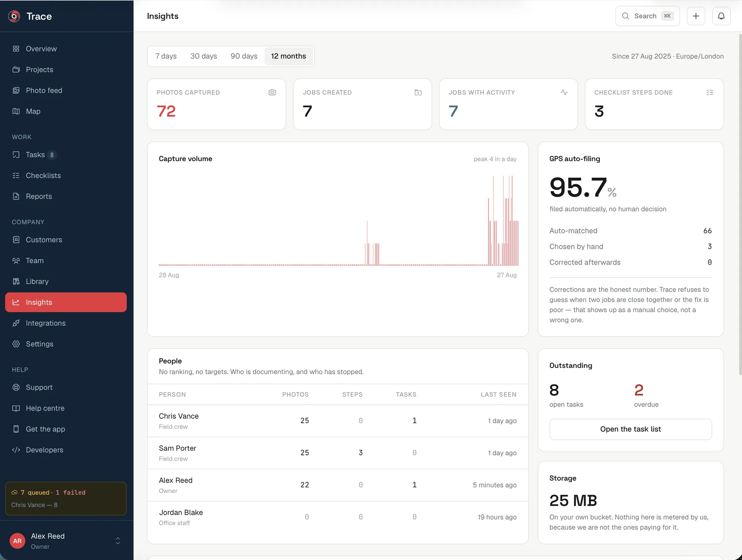Viewport: 742px width, 560px height.
Task: Click the Sam Porter row name
Action: pos(177,448)
